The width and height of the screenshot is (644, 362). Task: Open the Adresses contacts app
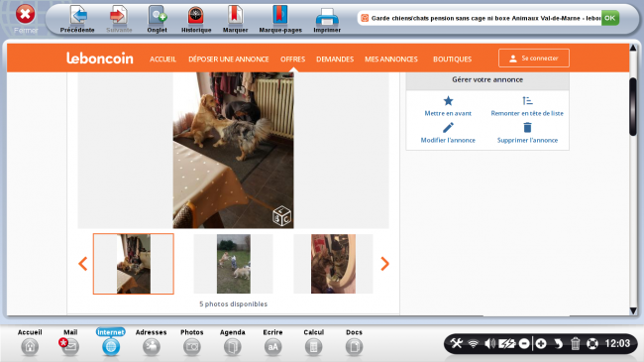[152, 342]
